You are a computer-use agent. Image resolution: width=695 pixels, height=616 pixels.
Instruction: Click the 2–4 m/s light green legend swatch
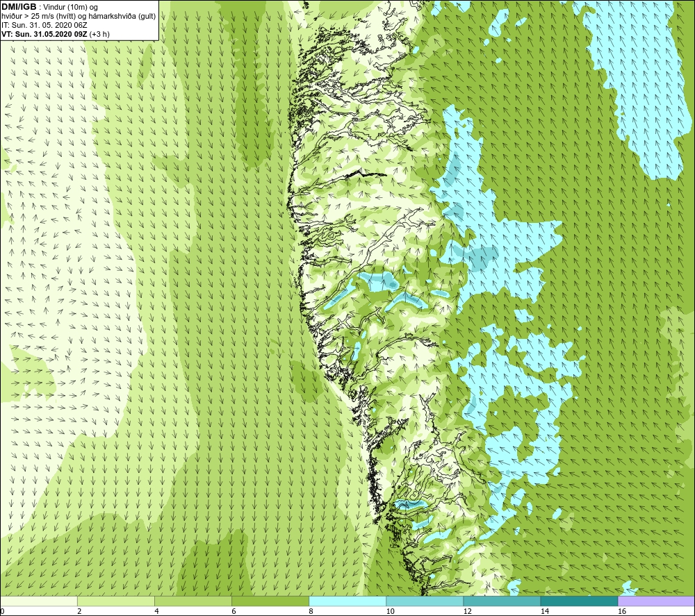(116, 601)
